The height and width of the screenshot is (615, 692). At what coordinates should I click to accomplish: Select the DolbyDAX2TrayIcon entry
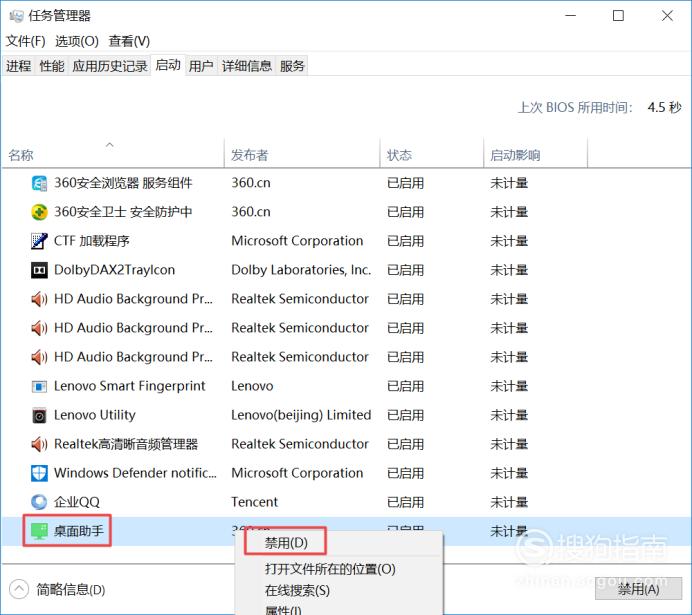(x=114, y=270)
